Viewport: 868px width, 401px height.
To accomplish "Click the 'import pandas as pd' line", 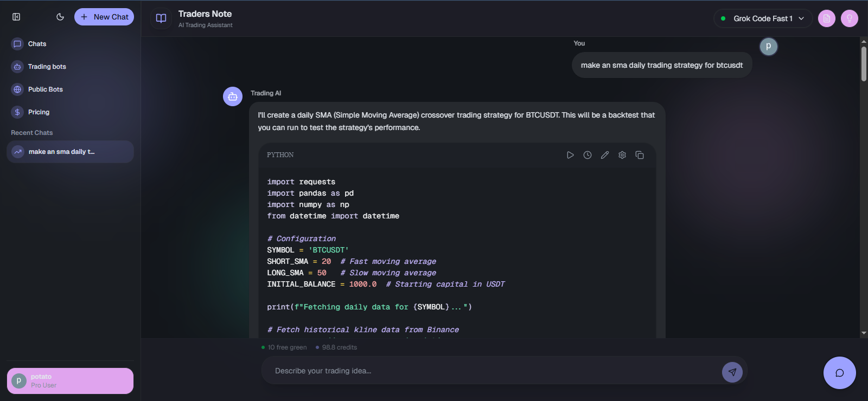I will click(310, 193).
